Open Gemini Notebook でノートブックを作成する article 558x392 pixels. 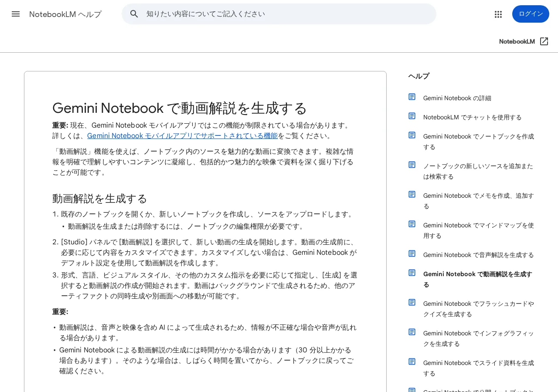479,142
